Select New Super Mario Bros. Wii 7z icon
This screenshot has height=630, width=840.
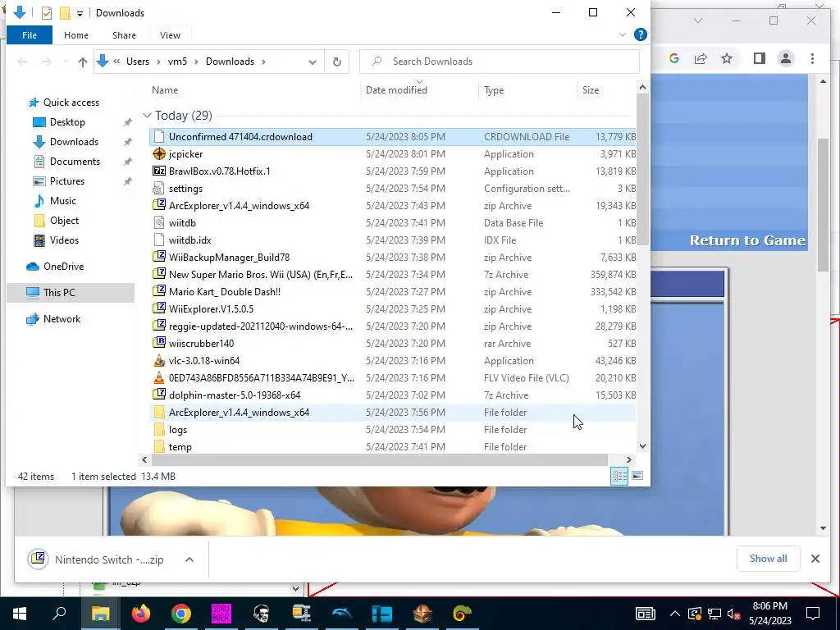(x=159, y=274)
